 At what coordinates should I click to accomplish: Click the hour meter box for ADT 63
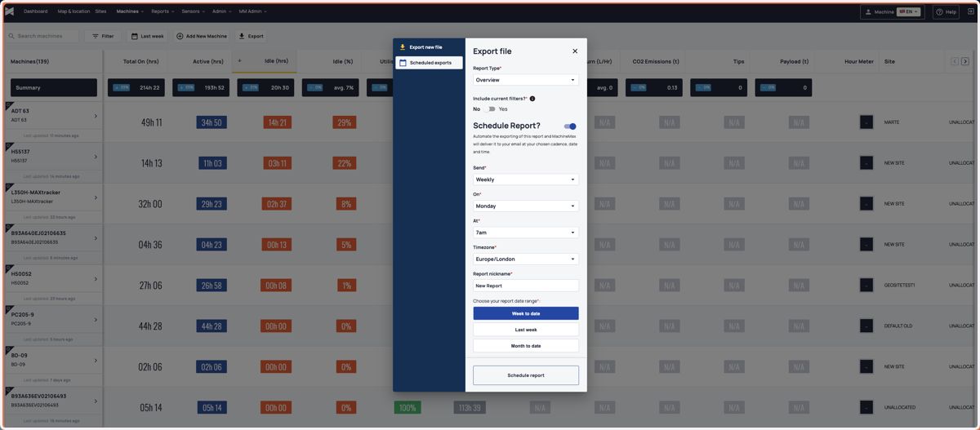[866, 122]
